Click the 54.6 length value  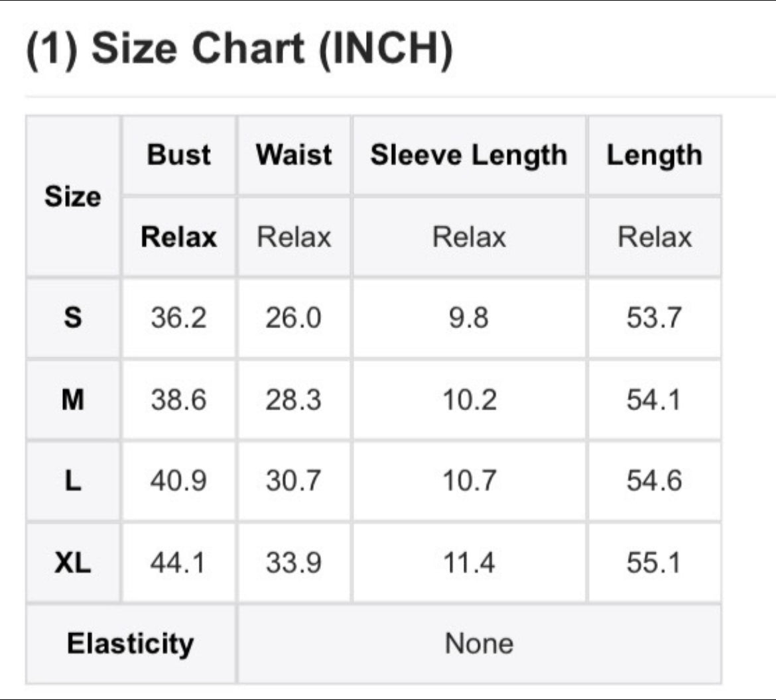pyautogui.click(x=654, y=481)
